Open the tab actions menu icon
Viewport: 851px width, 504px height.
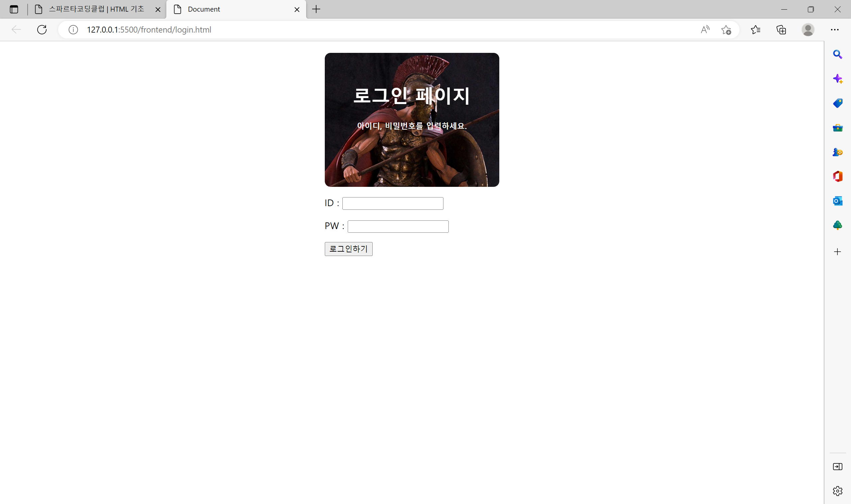[x=14, y=9]
